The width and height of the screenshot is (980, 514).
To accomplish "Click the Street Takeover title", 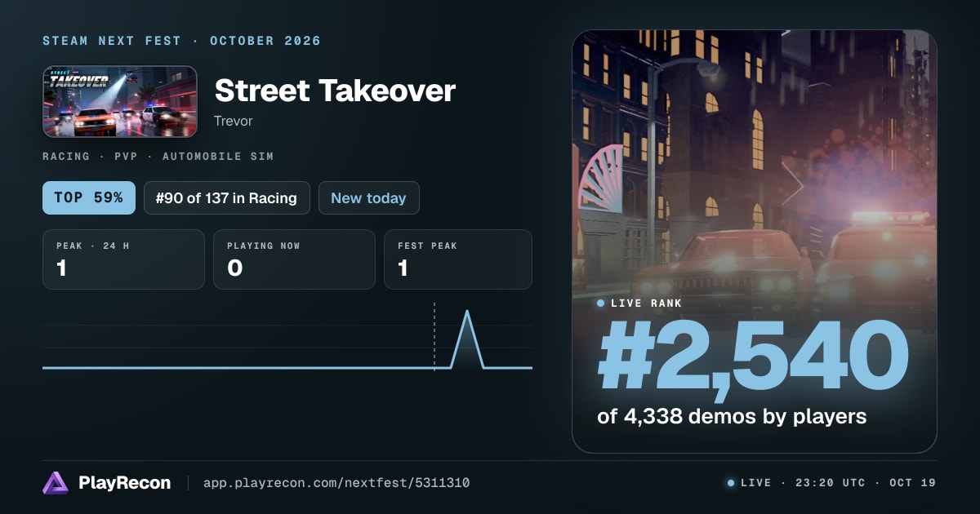I will tap(335, 91).
